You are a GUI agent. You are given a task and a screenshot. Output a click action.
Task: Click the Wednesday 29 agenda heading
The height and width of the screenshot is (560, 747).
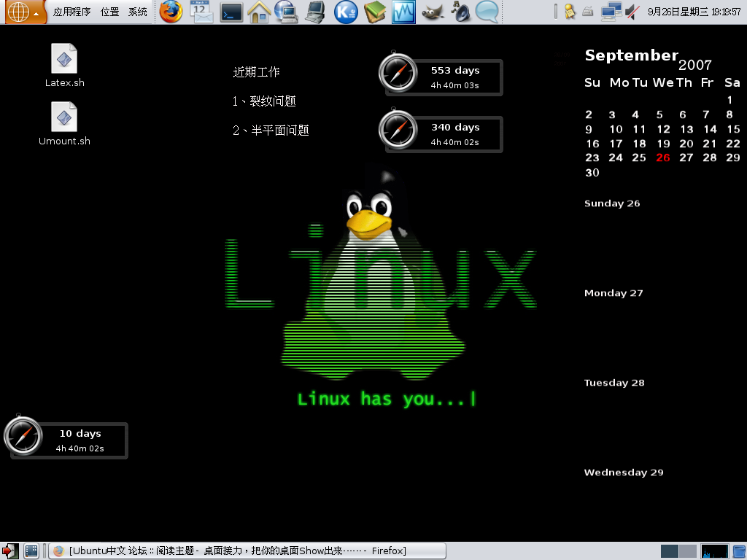[x=624, y=472]
